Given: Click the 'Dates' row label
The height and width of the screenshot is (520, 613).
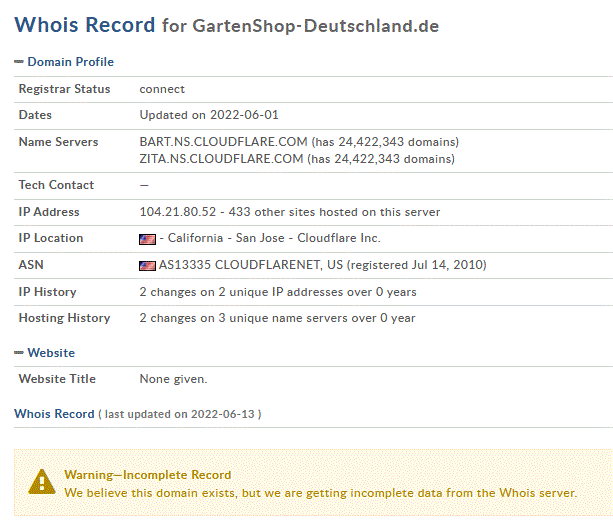Looking at the screenshot, I should tap(35, 115).
